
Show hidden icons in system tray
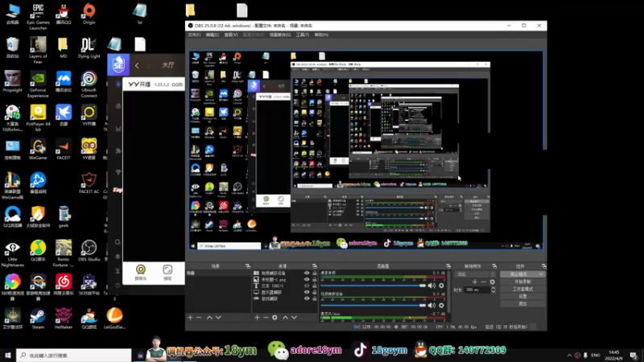[569, 355]
